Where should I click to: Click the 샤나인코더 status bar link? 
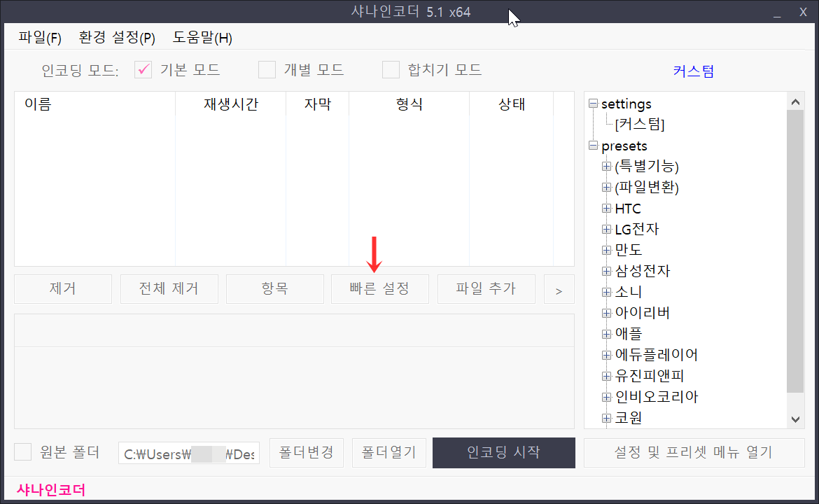point(50,490)
